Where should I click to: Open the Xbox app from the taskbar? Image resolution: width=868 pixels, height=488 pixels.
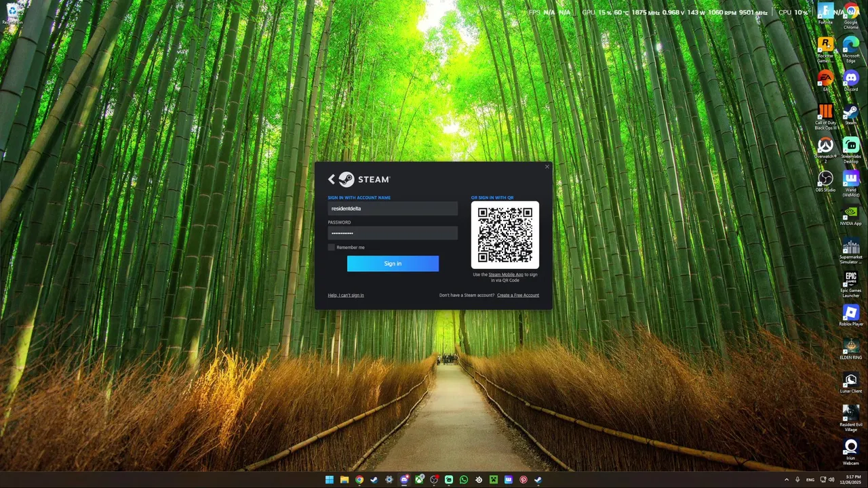pyautogui.click(x=419, y=480)
